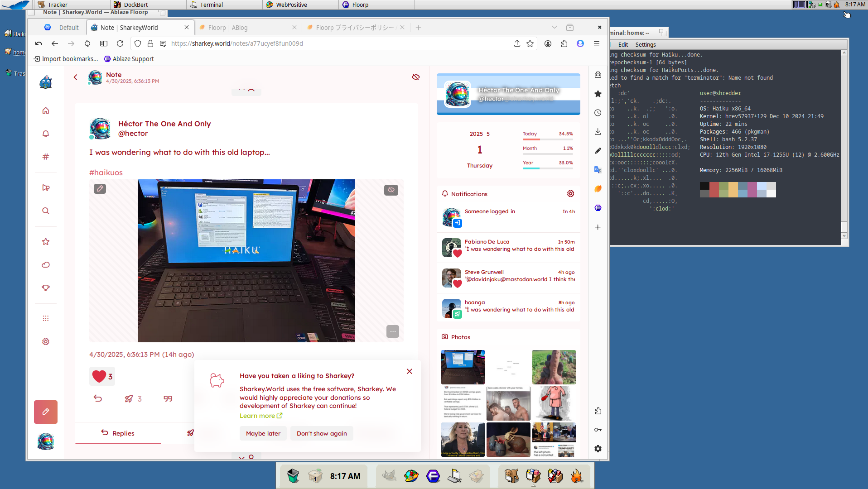868x489 pixels.
Task: Open the laptop photo thumbnail in Photos
Action: point(463,367)
